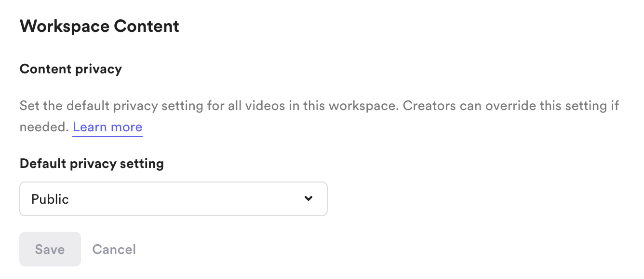Click the Save button
The height and width of the screenshot is (279, 644).
(x=50, y=249)
